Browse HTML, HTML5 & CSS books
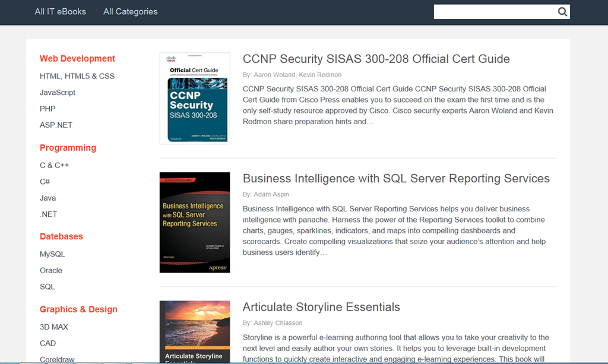The height and width of the screenshot is (364, 608). 77,77
